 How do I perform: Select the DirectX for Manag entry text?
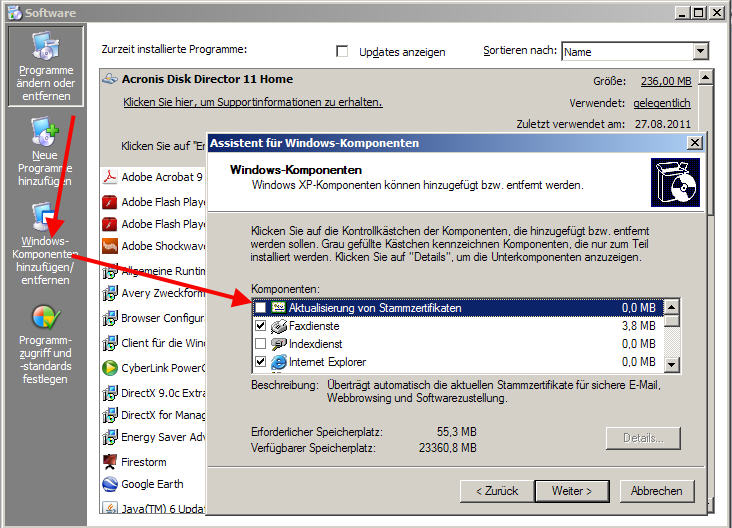(163, 415)
